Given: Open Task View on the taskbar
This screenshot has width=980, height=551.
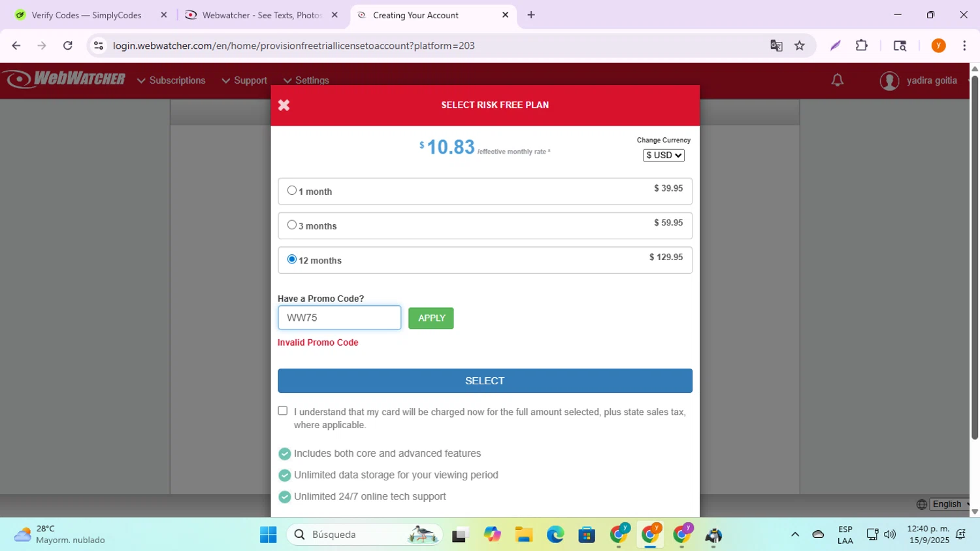Looking at the screenshot, I should click(x=461, y=535).
